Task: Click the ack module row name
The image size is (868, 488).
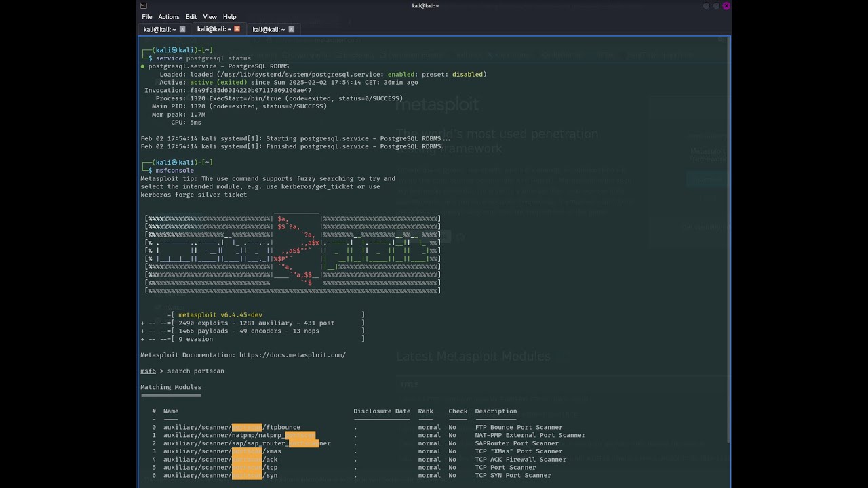Action: point(220,460)
